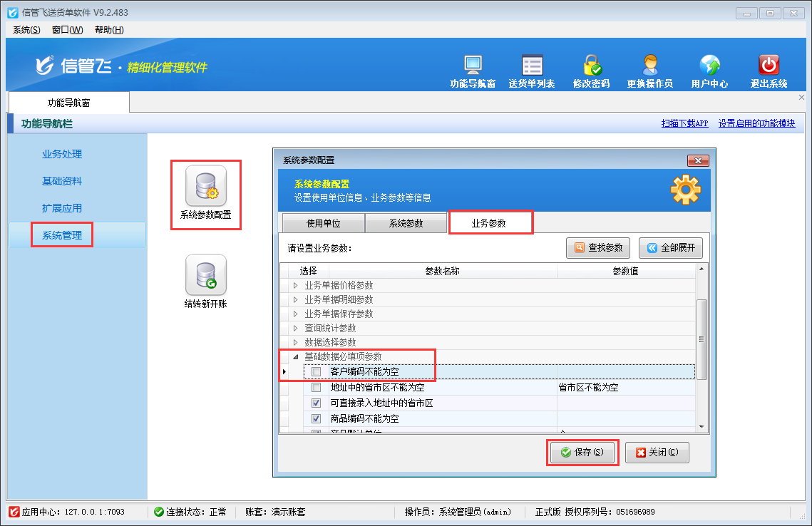Expand the 查询统计参数 group
Image resolution: width=812 pixels, height=526 pixels.
point(295,329)
